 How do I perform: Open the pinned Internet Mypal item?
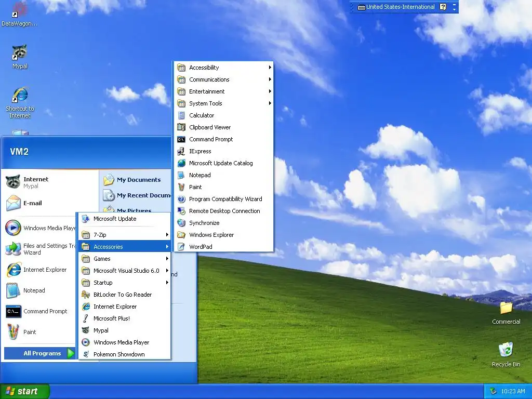pyautogui.click(x=50, y=182)
